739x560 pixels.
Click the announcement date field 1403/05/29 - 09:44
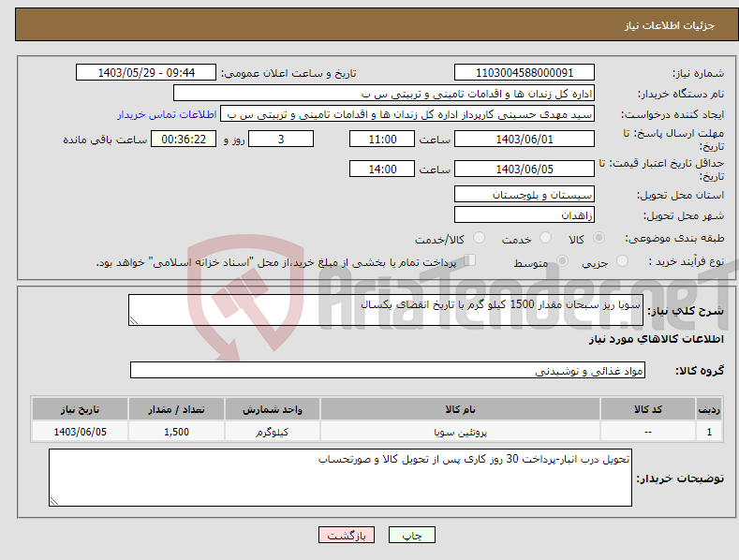click(146, 73)
